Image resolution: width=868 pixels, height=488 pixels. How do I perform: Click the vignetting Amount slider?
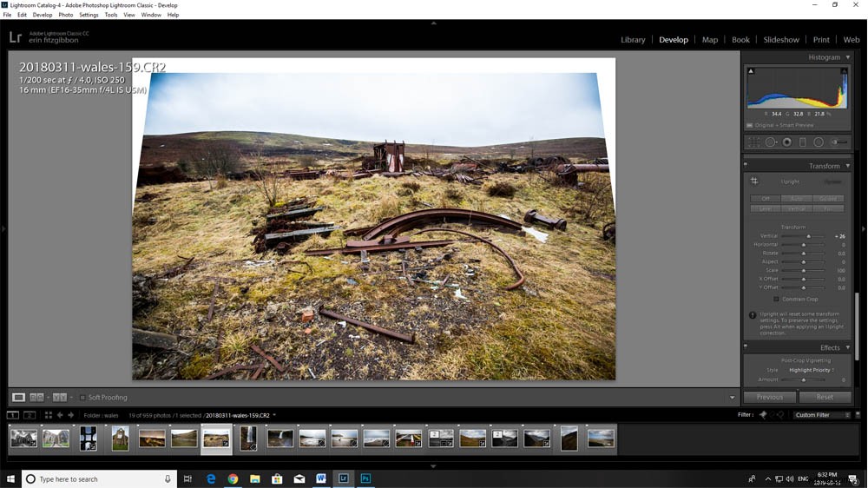click(x=803, y=380)
